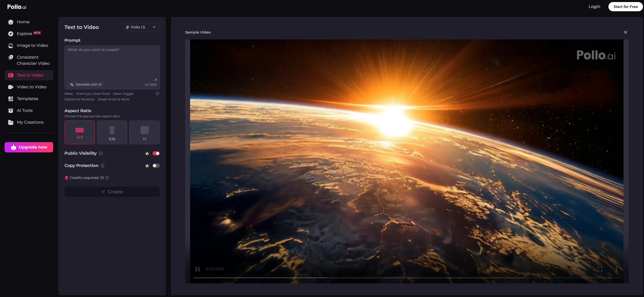644x297 pixels.
Task: Refresh the prompt ideas
Action: pyautogui.click(x=158, y=93)
